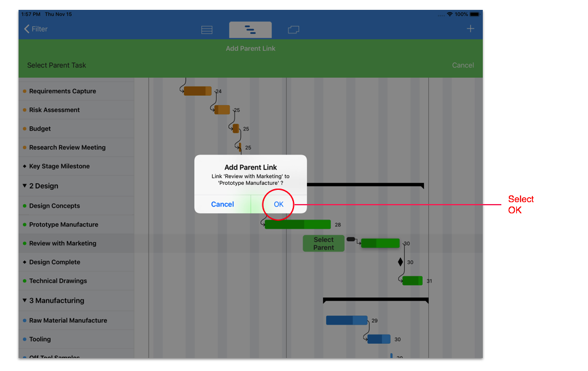Click the Design Complete milestone diamond

click(400, 262)
